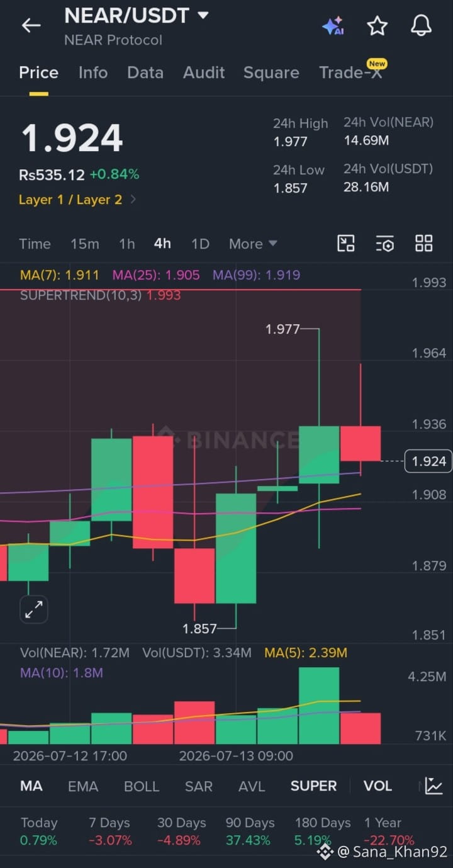Tap the 1.924 current price label on axis

click(428, 461)
